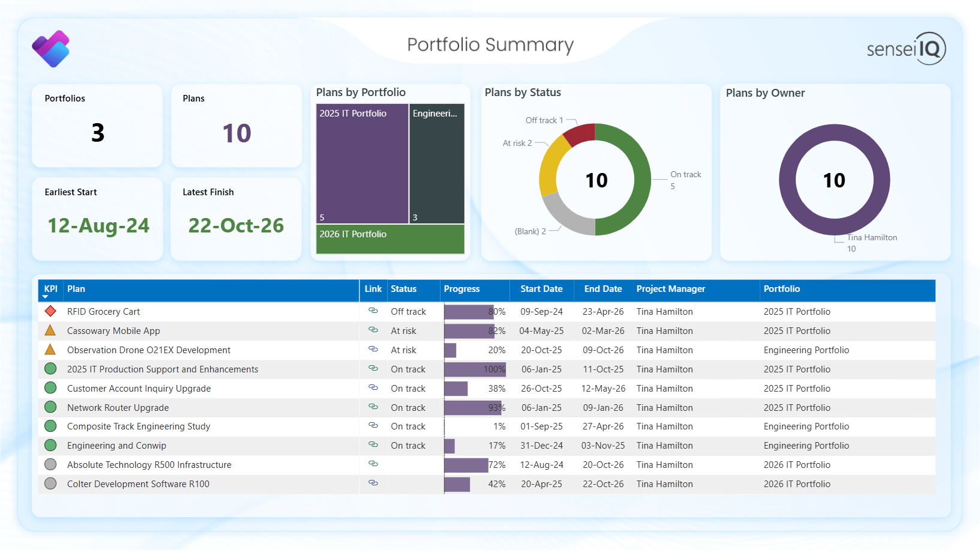This screenshot has width=980, height=552.
Task: Sort table by Status column header
Action: (x=403, y=289)
